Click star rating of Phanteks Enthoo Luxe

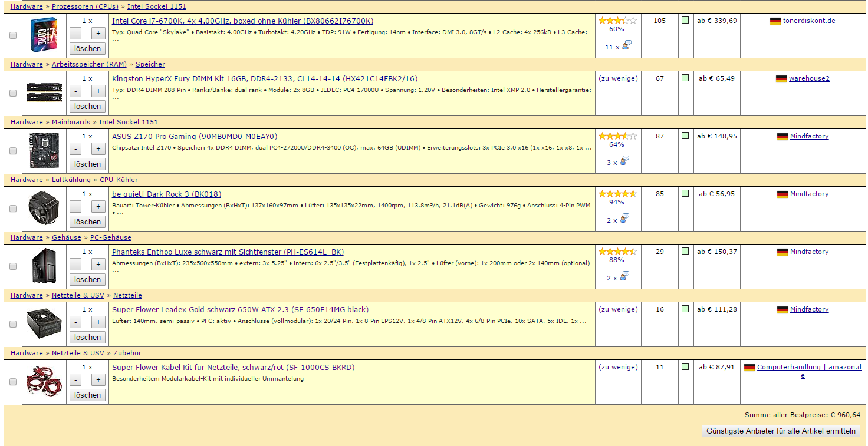point(617,252)
